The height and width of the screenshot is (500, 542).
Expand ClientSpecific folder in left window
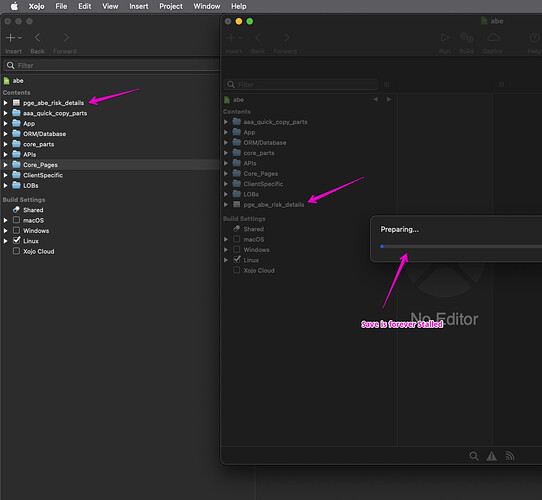tap(6, 175)
